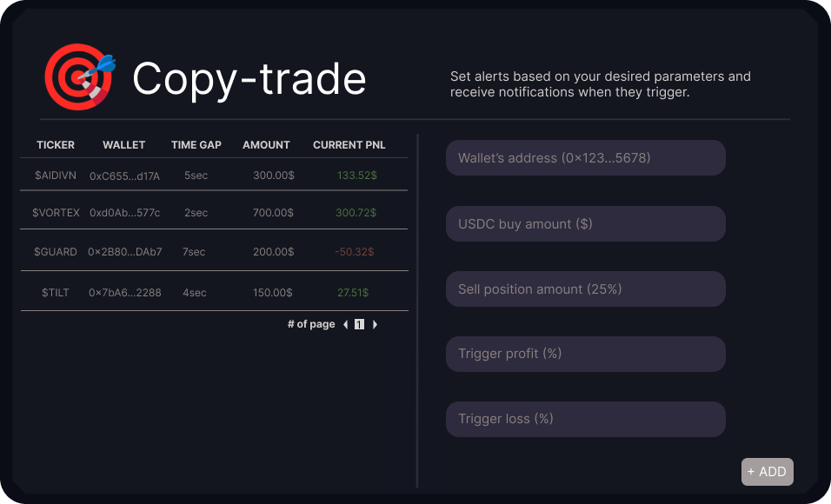Select the $AIDIVN ticker row
The width and height of the screenshot is (831, 504).
click(x=56, y=176)
